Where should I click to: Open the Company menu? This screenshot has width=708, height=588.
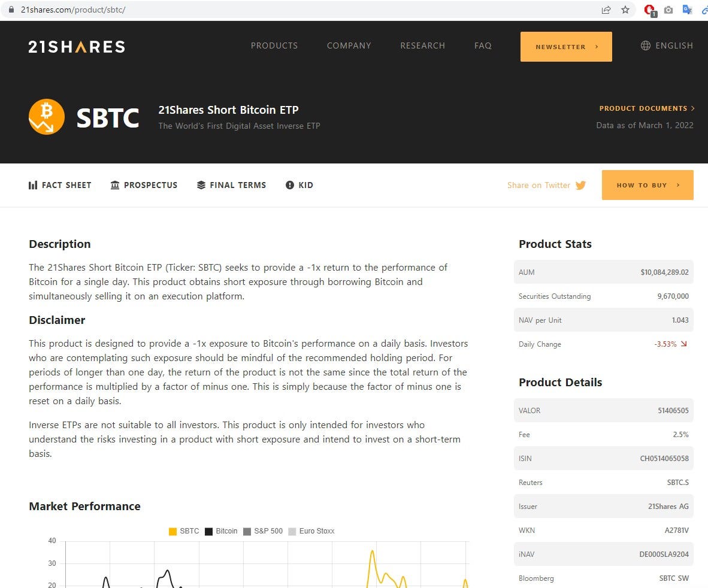[349, 46]
